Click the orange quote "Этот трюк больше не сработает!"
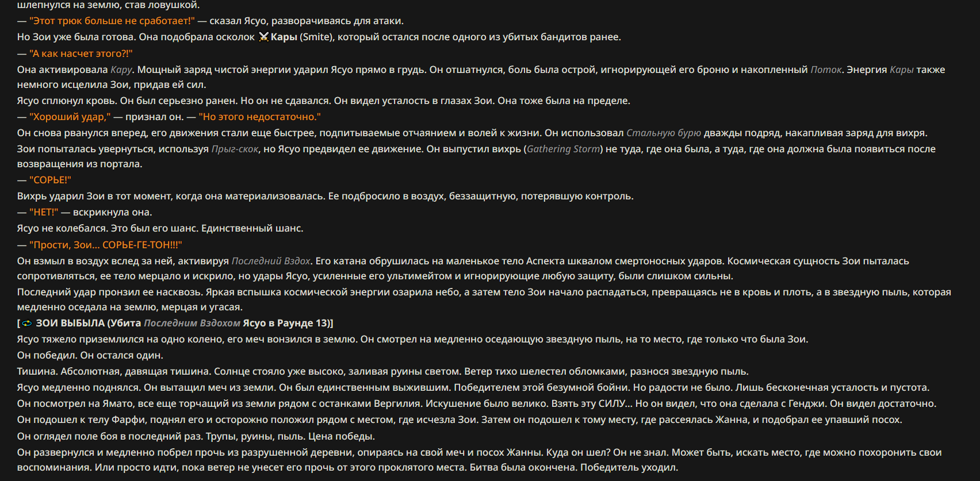Image resolution: width=980 pixels, height=481 pixels. coord(112,21)
